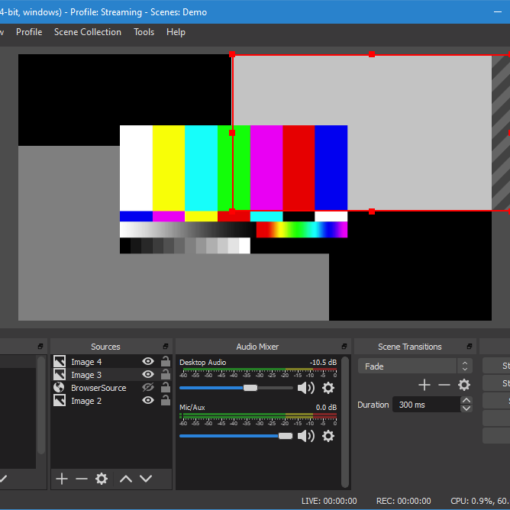Move selected source up in list
The image size is (510, 510).
tap(126, 479)
